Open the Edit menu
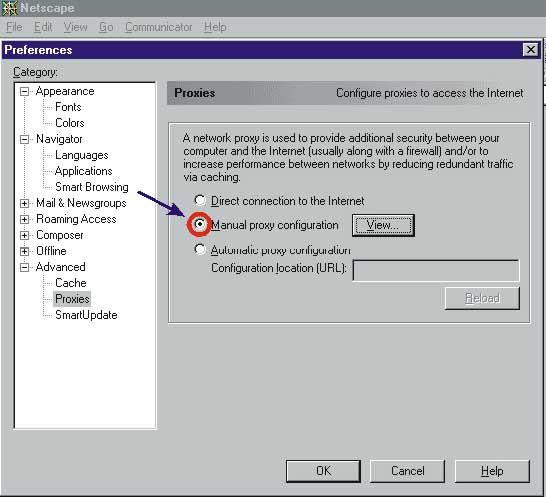The image size is (546, 497). [43, 27]
